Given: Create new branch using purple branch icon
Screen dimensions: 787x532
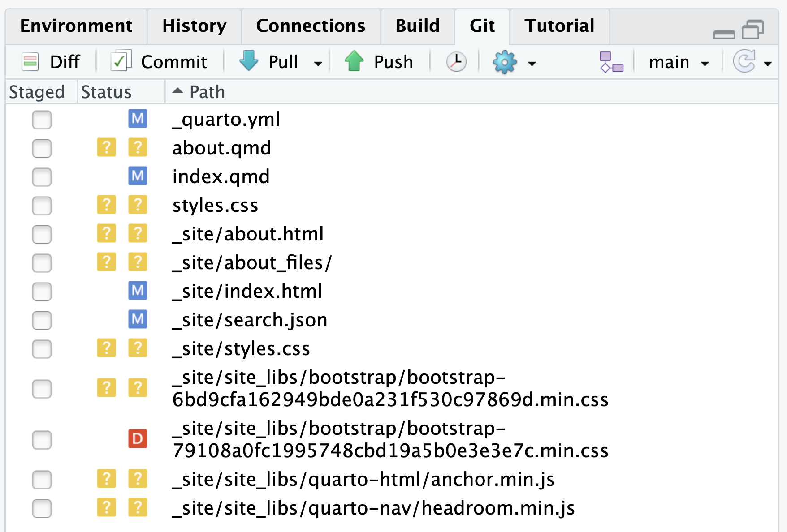Looking at the screenshot, I should pyautogui.click(x=611, y=62).
